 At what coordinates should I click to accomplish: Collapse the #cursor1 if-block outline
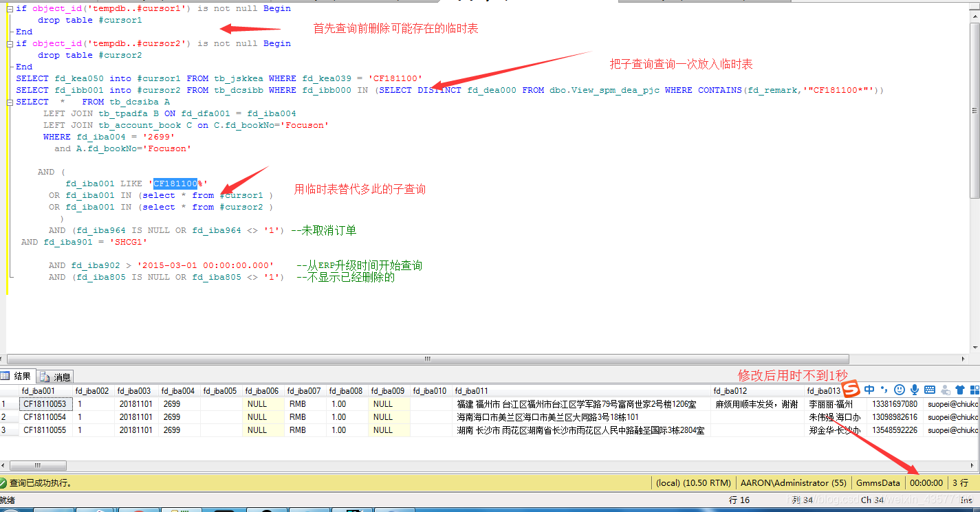10,8
